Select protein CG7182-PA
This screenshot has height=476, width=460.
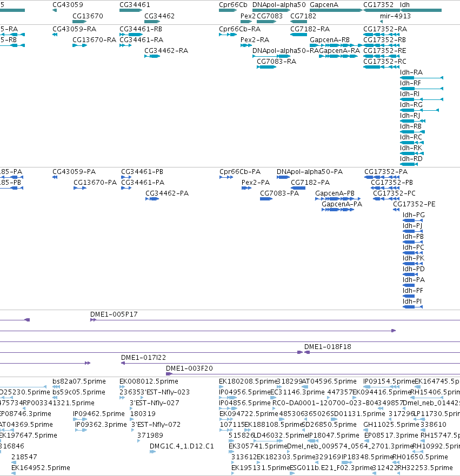(x=310, y=183)
